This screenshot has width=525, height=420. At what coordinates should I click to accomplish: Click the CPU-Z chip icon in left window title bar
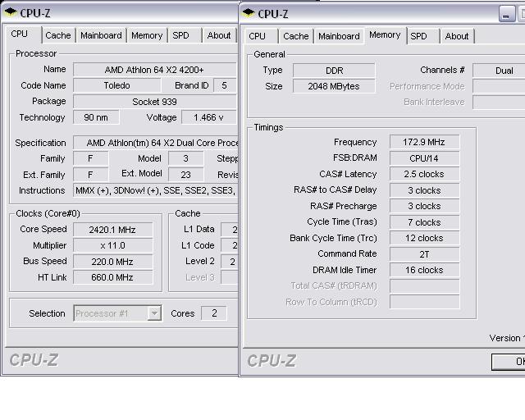click(x=11, y=12)
